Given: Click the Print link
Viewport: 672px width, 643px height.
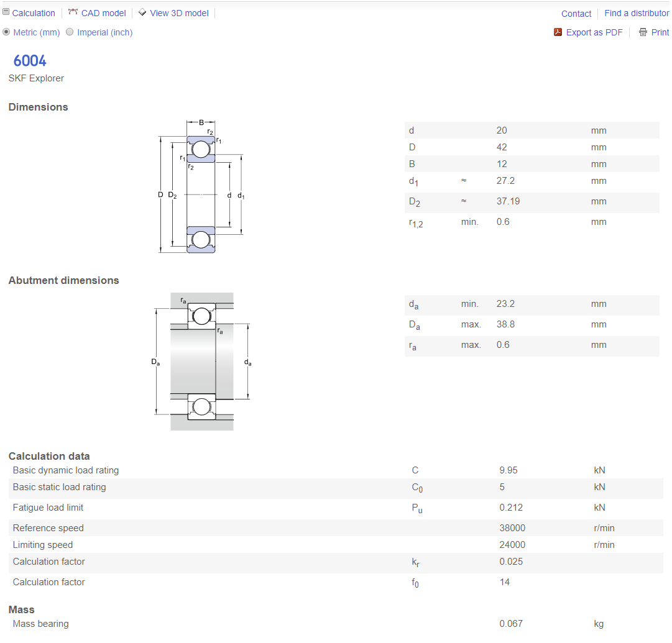Looking at the screenshot, I should coord(660,32).
